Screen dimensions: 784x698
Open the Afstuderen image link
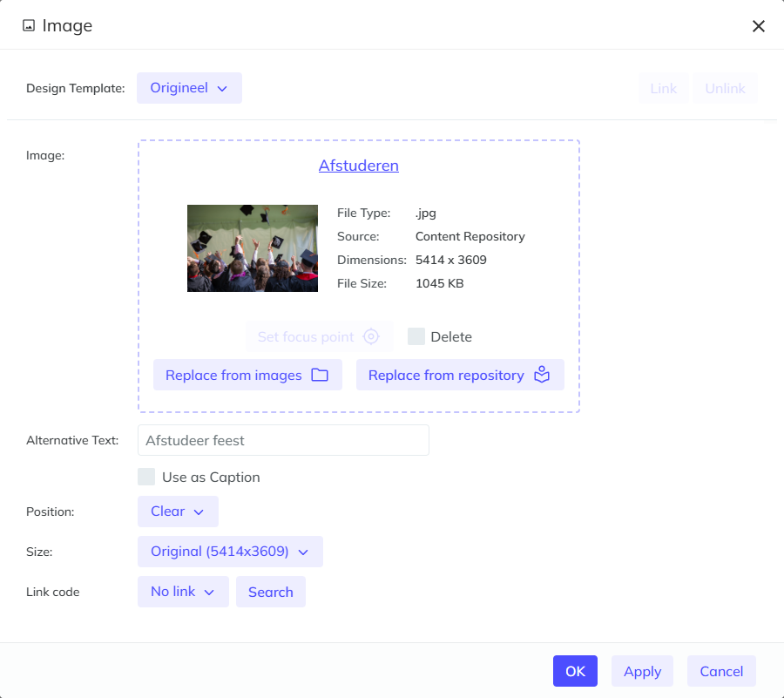(358, 166)
